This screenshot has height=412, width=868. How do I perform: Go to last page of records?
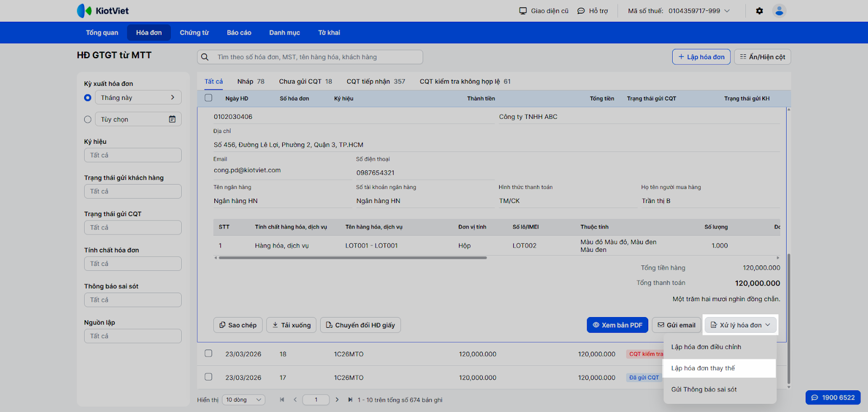[x=350, y=400]
